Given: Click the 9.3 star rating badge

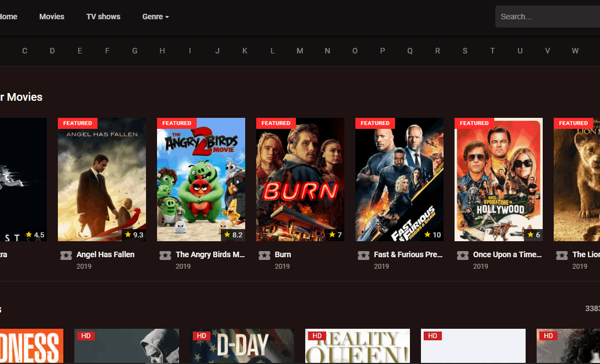Looking at the screenshot, I should (134, 235).
